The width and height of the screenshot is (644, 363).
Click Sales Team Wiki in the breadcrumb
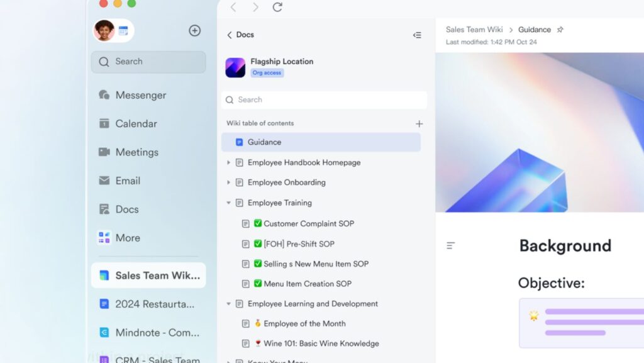click(474, 30)
